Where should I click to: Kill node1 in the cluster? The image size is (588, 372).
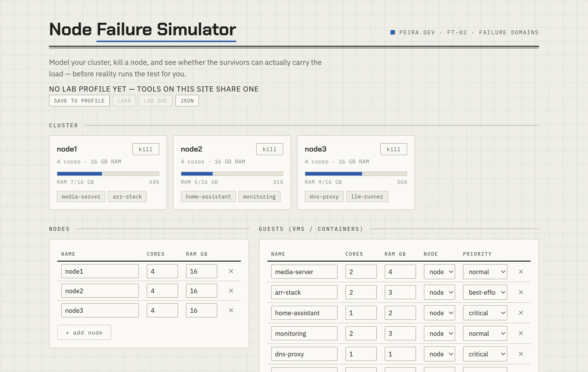146,149
